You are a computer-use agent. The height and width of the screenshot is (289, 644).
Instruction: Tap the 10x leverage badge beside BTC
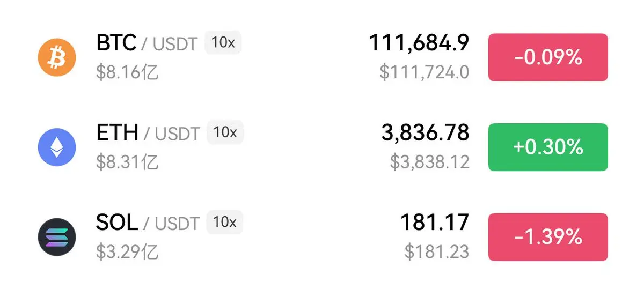(223, 43)
